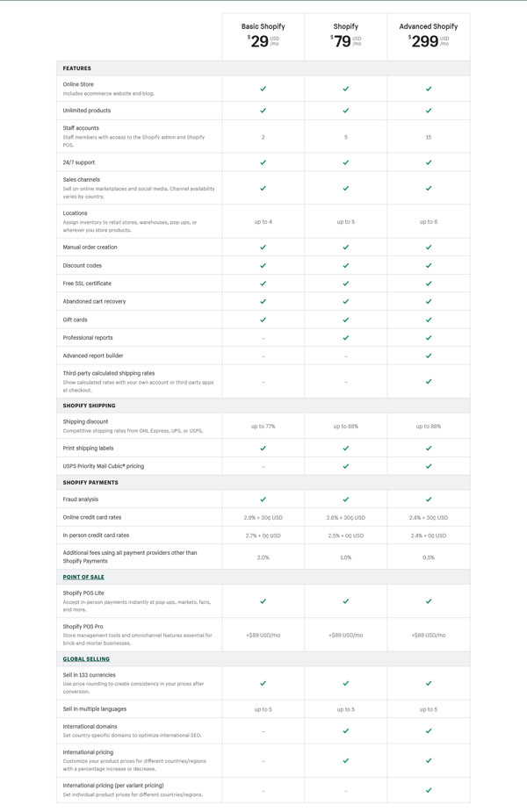Click Third-party calculated shipping rates checkmark
Screen dimensions: 527x812
(x=429, y=382)
